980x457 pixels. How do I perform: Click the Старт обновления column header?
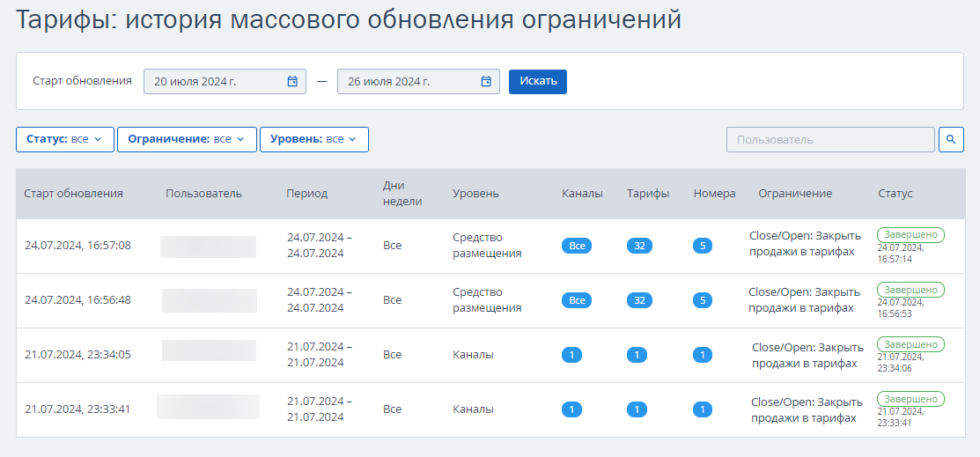(74, 194)
